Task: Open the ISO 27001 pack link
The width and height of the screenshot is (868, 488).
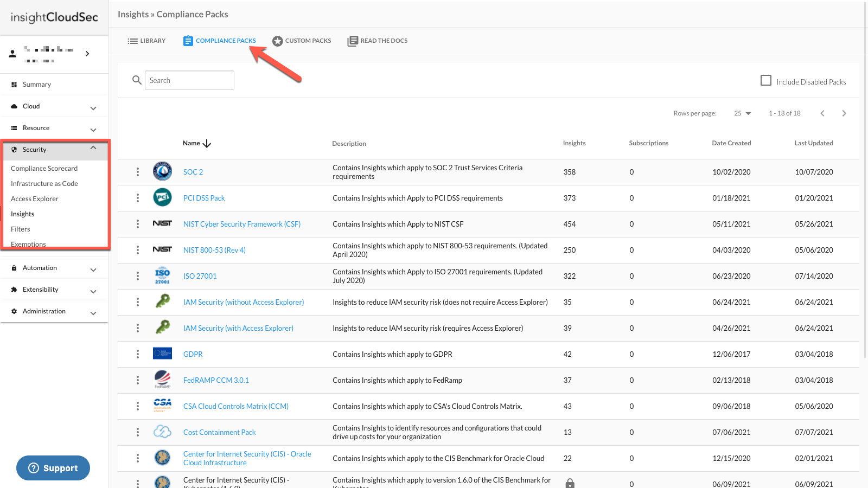Action: 200,276
